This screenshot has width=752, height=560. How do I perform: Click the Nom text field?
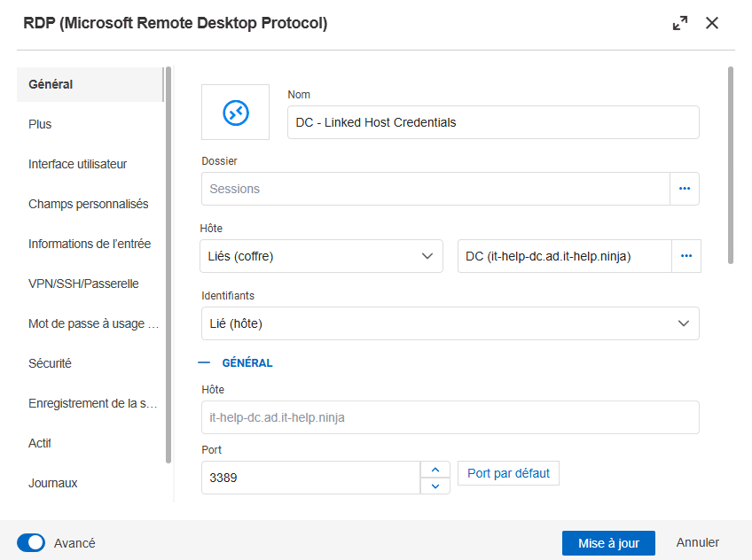[x=493, y=122]
